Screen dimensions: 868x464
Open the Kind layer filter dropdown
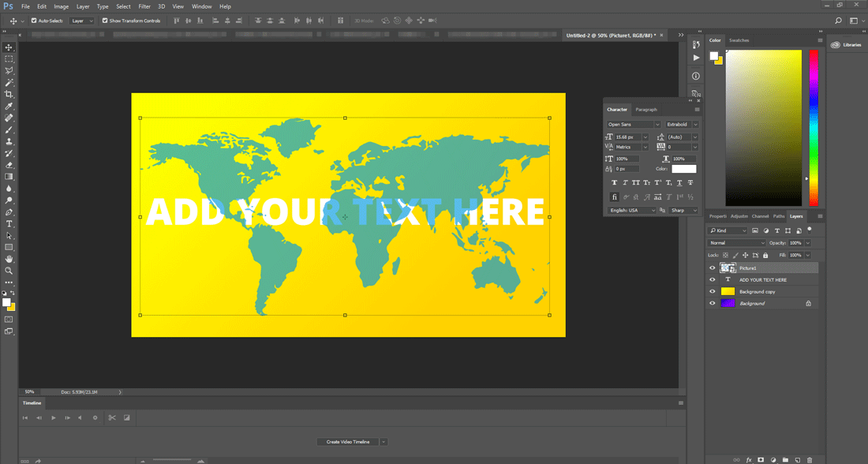[x=728, y=230]
